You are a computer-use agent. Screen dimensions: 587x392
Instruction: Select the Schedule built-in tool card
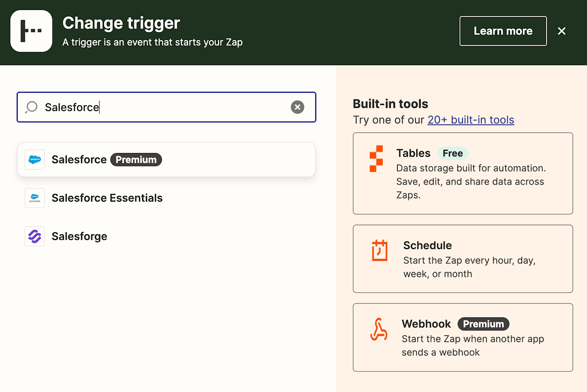click(x=462, y=259)
